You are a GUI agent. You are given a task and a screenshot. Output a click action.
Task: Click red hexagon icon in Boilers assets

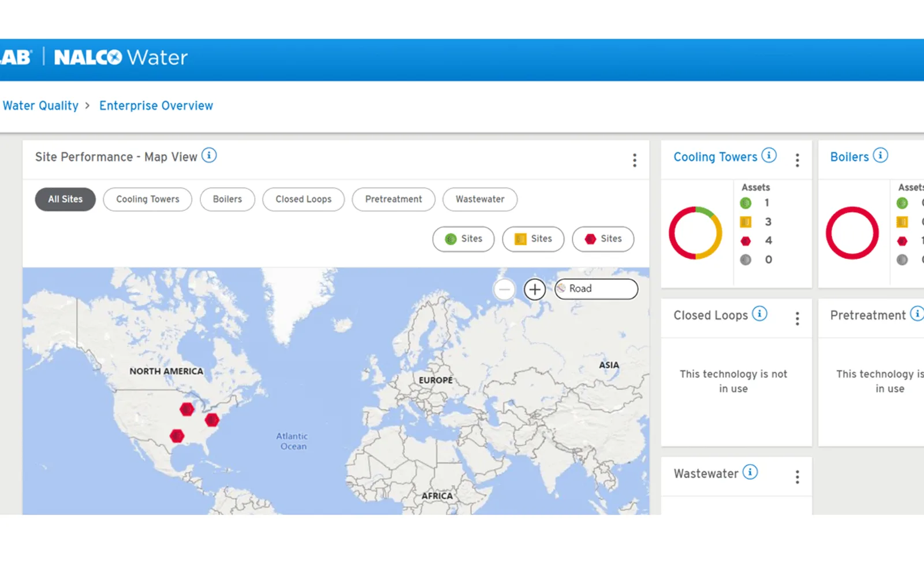(902, 241)
